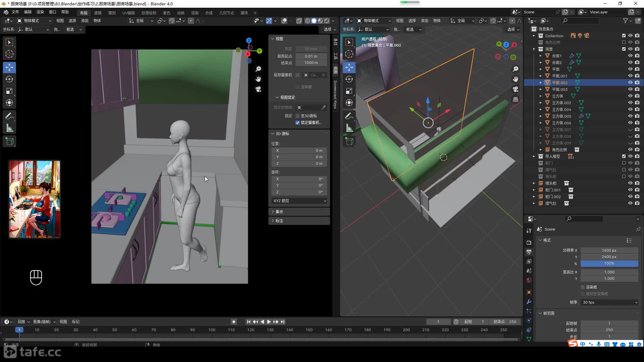Select the Measure tool in left viewport

click(x=9, y=128)
